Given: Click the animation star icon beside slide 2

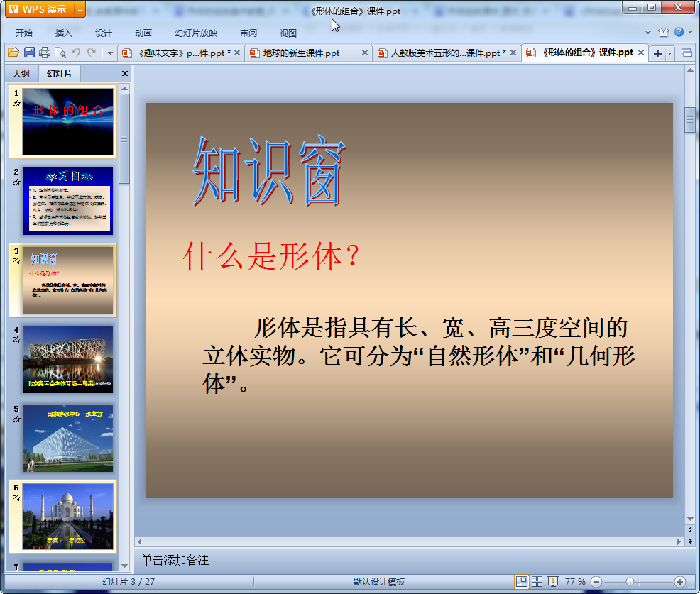Looking at the screenshot, I should coord(16,182).
